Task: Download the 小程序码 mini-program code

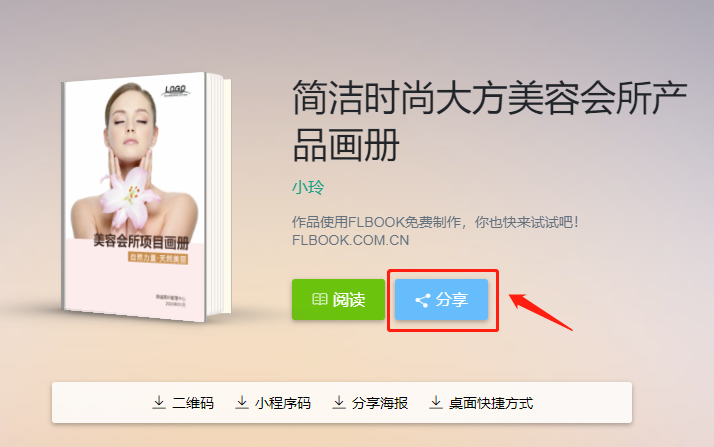Action: click(x=273, y=403)
